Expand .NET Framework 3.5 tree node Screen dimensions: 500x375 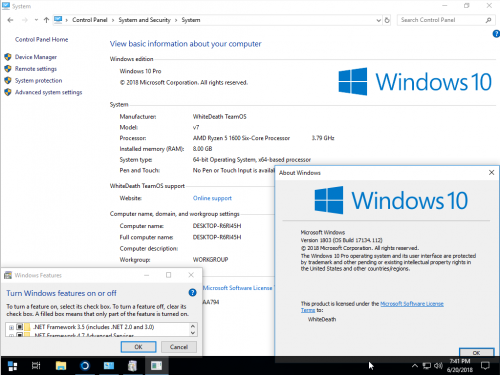[x=11, y=327]
